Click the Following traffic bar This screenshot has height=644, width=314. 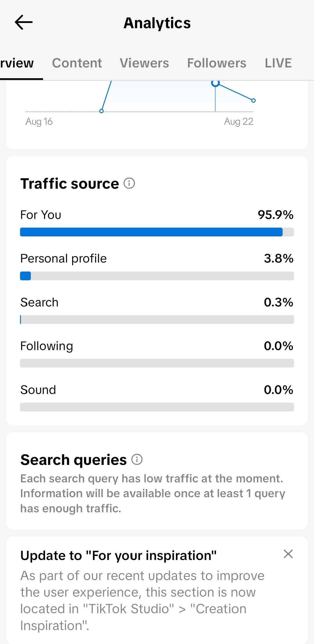157,363
